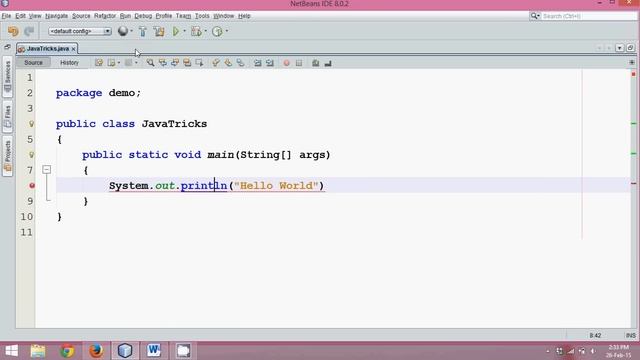640x360 pixels.
Task: Click the red error marker on line 8
Action: click(32, 186)
